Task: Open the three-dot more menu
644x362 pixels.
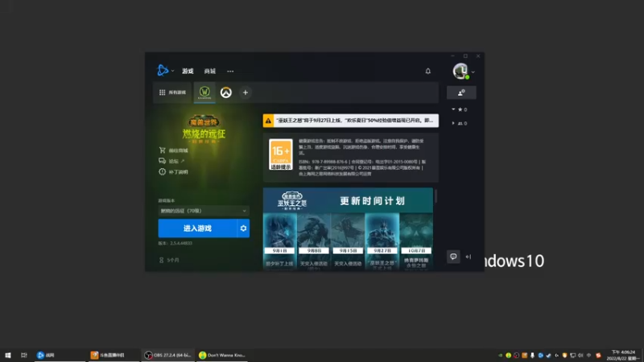Action: pos(230,71)
